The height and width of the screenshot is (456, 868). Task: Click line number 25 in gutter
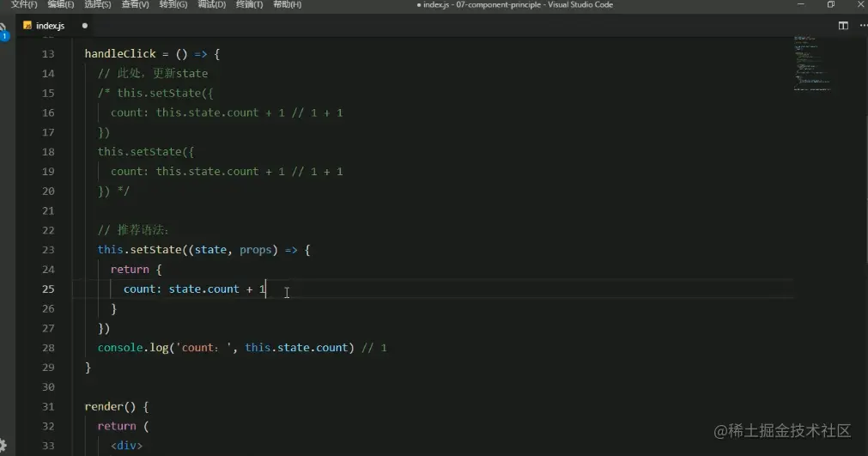pyautogui.click(x=48, y=289)
